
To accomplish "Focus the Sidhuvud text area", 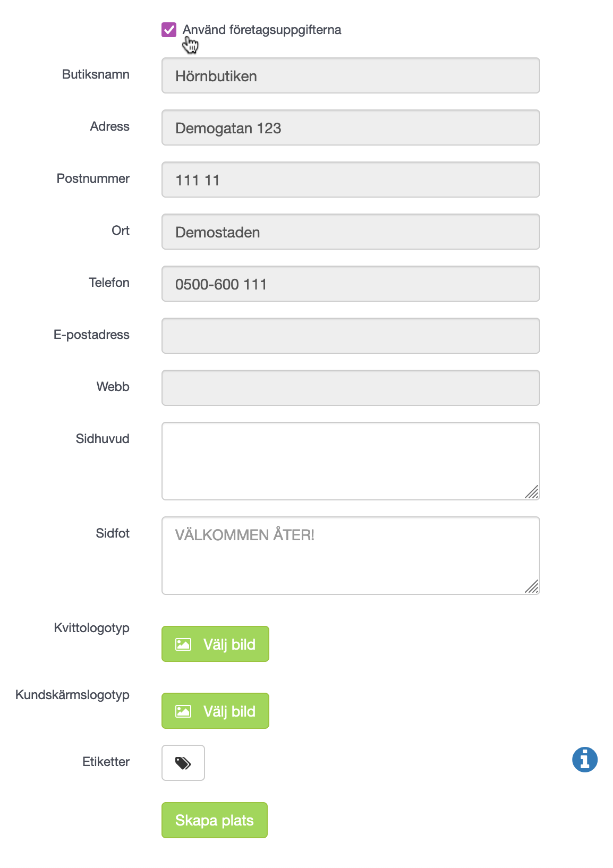I will tap(351, 461).
